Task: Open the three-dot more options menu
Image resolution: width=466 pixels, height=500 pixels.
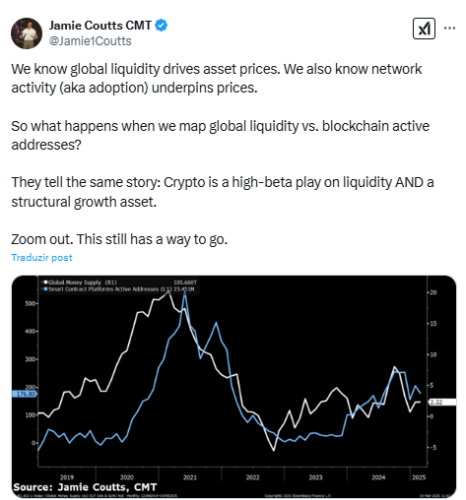Action: (449, 28)
